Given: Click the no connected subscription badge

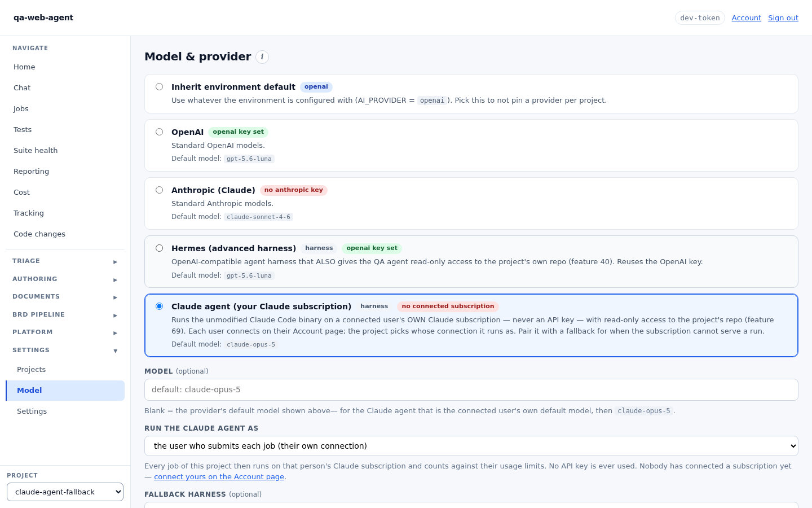Looking at the screenshot, I should (448, 306).
